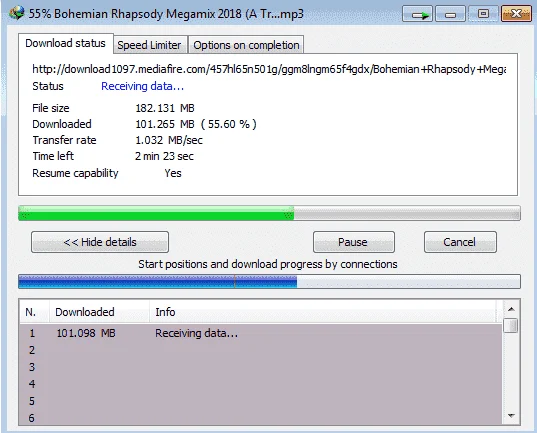Viewport: 537px width, 433px height.
Task: Click the IDM globe icon in title bar
Action: point(16,13)
